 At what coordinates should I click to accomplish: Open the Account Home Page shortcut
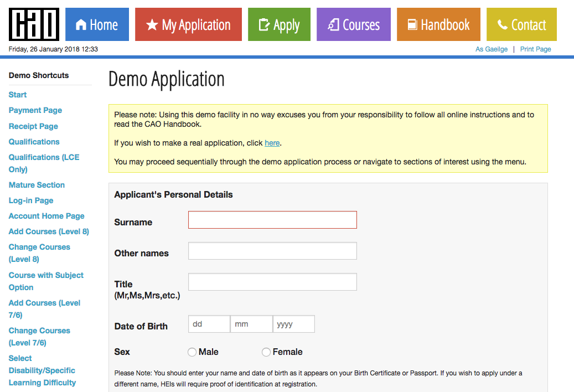tap(46, 216)
